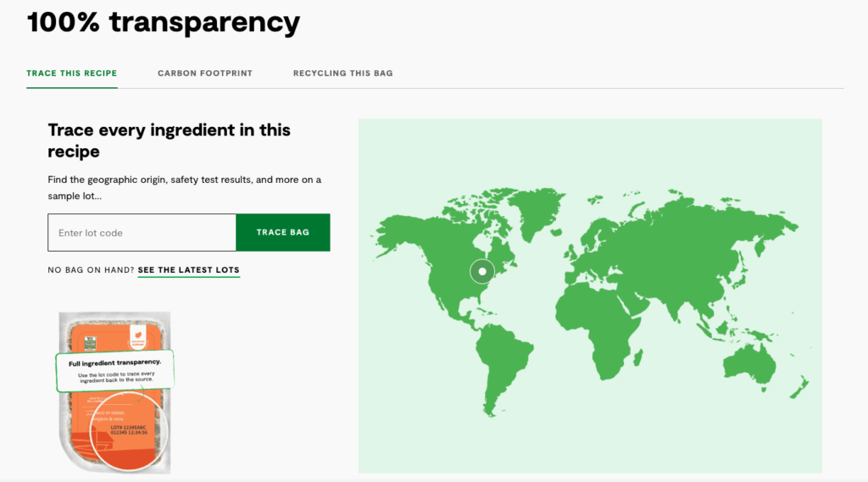Screen dimensions: 868x482
Task: Click the No bag on hand text
Action: [x=91, y=270]
